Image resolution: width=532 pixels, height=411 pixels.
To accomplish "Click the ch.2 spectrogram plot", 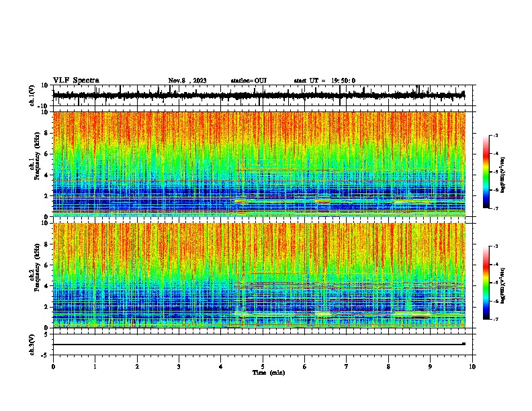I will 259,275.
